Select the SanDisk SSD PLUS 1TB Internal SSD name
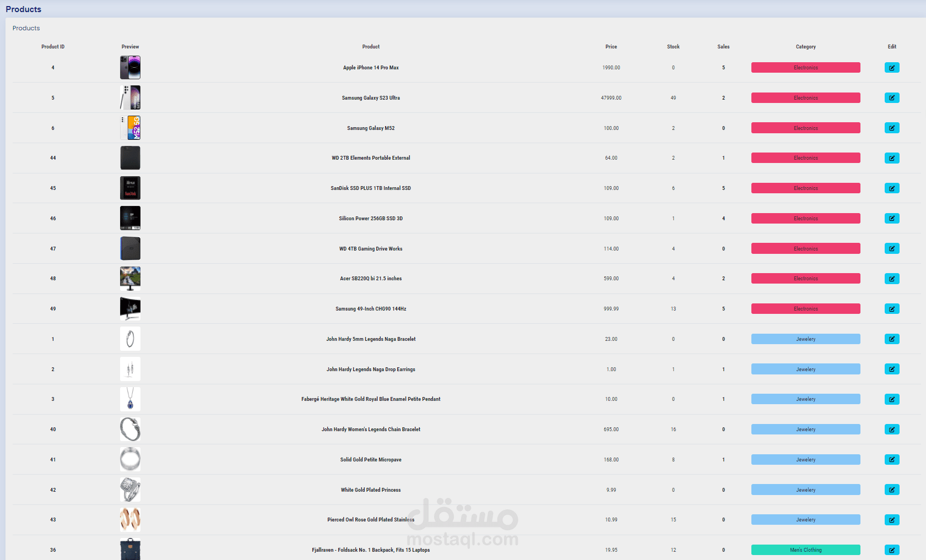 click(371, 188)
